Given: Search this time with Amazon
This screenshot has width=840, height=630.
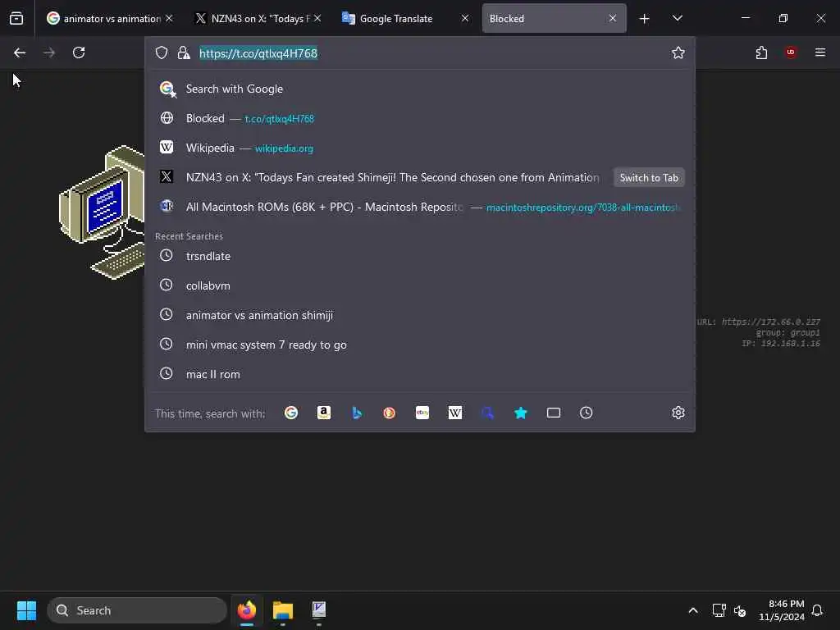Looking at the screenshot, I should [x=323, y=413].
